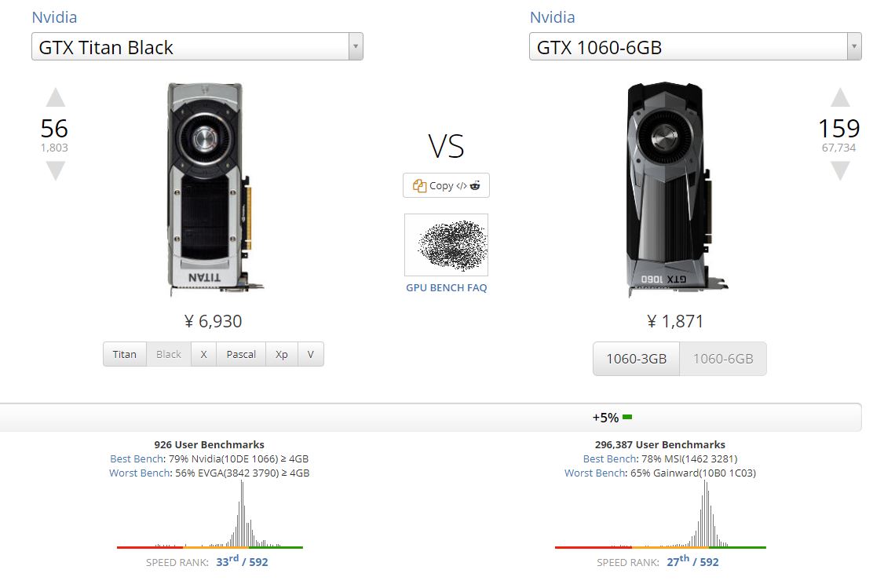
Task: Downvote the GTX 1060-6GB card
Action: point(840,170)
